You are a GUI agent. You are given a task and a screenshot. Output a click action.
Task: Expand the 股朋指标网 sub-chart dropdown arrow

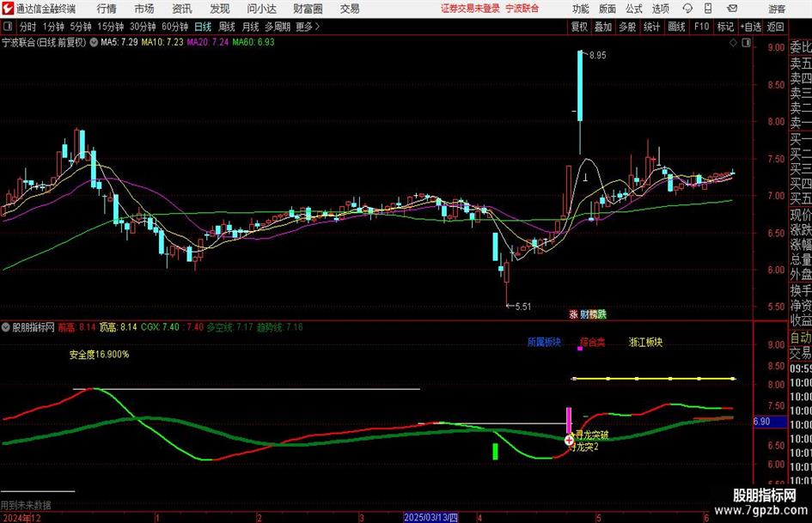point(6,327)
